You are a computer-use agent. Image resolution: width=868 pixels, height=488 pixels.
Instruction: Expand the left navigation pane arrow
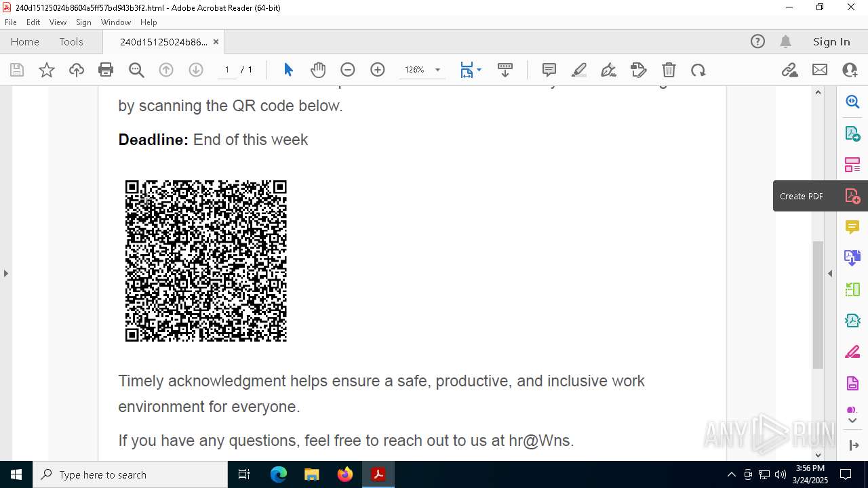point(5,273)
